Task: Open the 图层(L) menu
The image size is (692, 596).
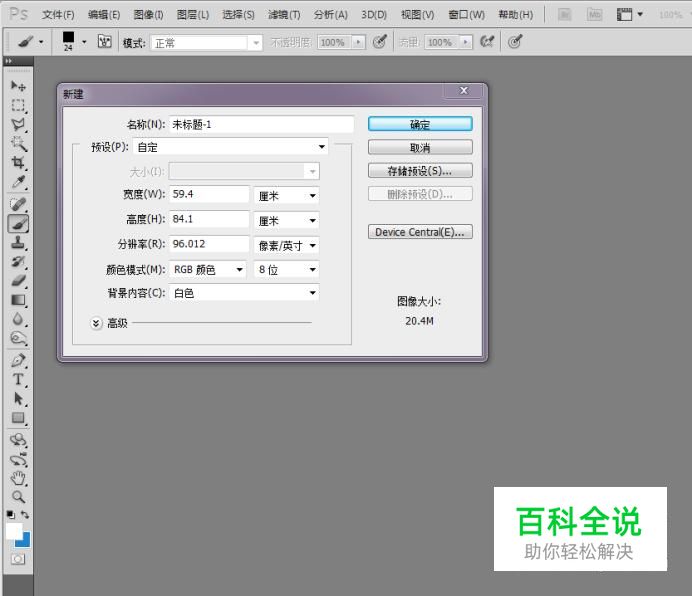Action: coord(193,15)
